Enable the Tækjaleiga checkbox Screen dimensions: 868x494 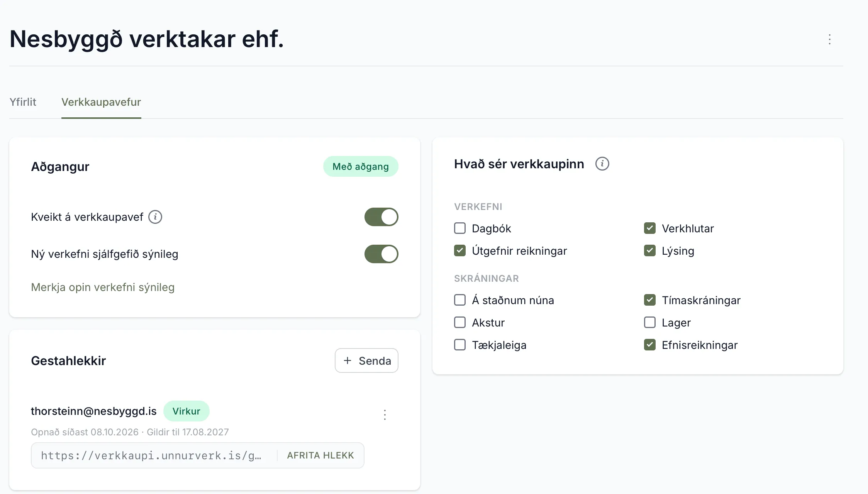[459, 345]
